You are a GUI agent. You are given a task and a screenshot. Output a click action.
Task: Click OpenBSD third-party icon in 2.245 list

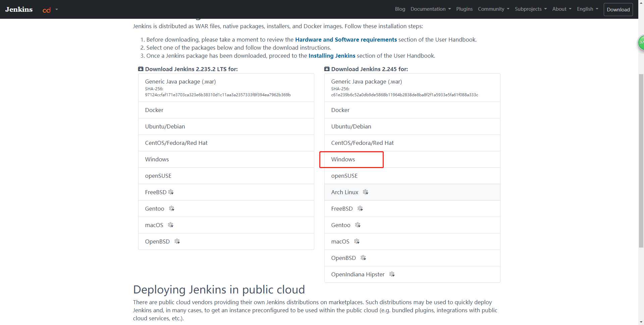(363, 258)
